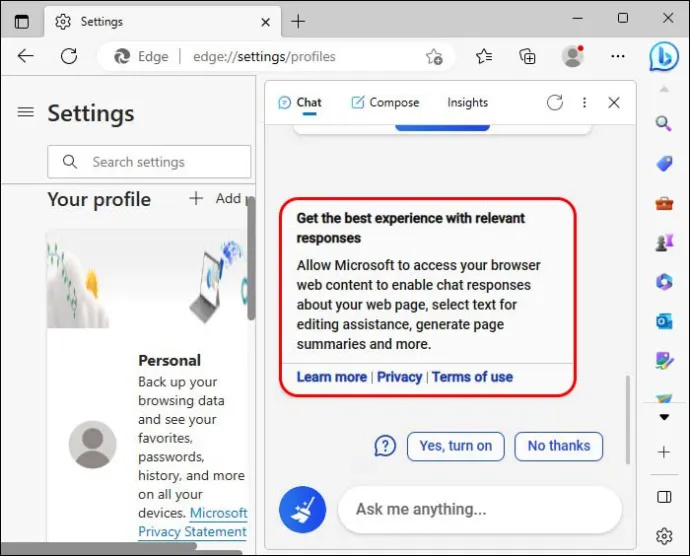Minimize the Edge window
690x556 pixels.
pyautogui.click(x=577, y=18)
